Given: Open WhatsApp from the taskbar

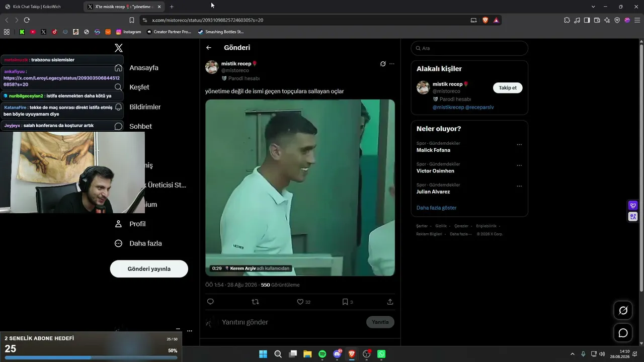Looking at the screenshot, I should [381, 354].
